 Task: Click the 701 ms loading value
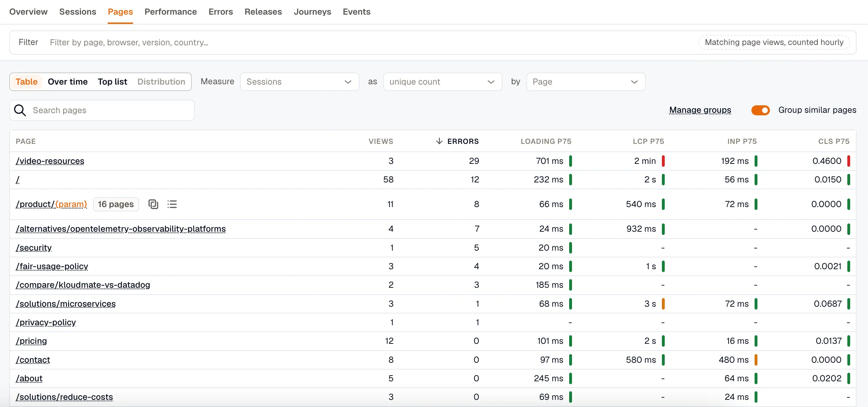click(x=550, y=161)
